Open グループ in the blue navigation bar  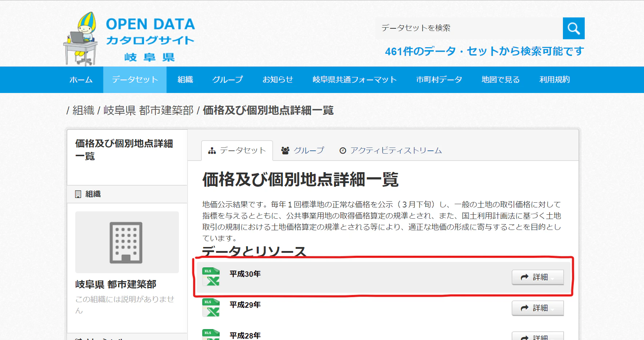point(228,80)
